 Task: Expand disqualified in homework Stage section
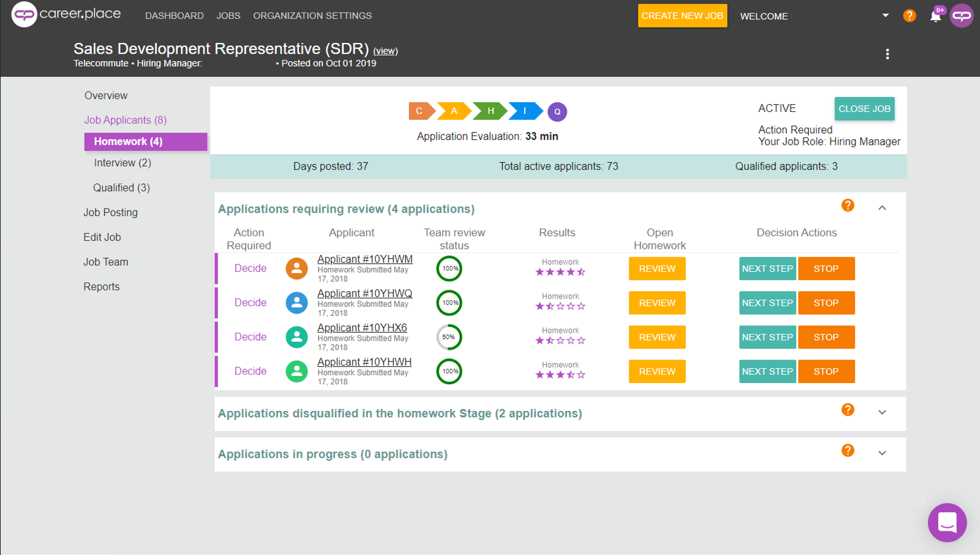click(882, 413)
